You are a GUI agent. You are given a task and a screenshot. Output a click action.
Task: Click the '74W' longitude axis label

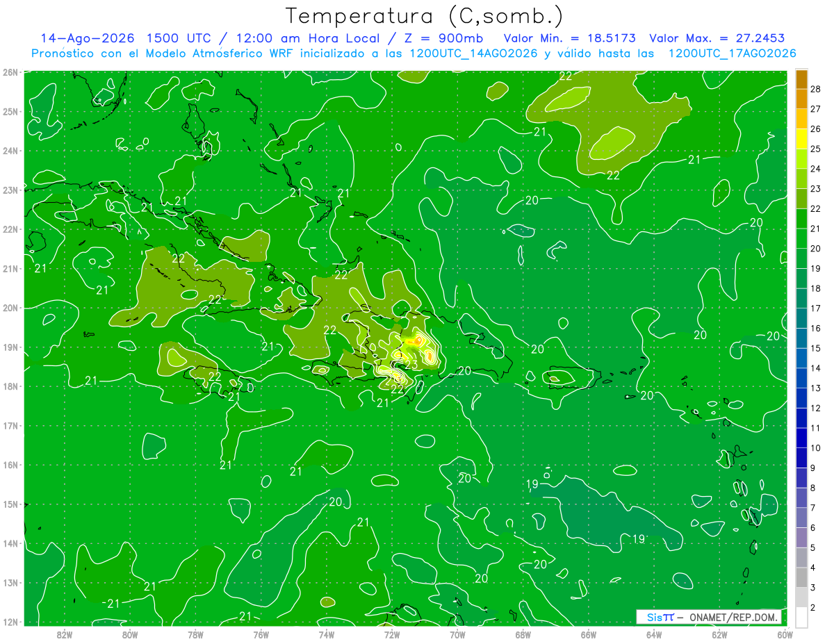pyautogui.click(x=326, y=634)
